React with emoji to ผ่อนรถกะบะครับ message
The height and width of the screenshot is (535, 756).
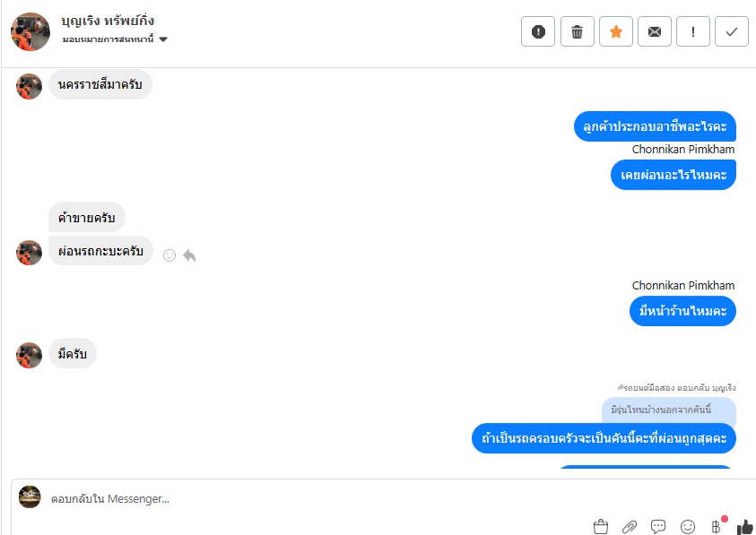(x=169, y=255)
